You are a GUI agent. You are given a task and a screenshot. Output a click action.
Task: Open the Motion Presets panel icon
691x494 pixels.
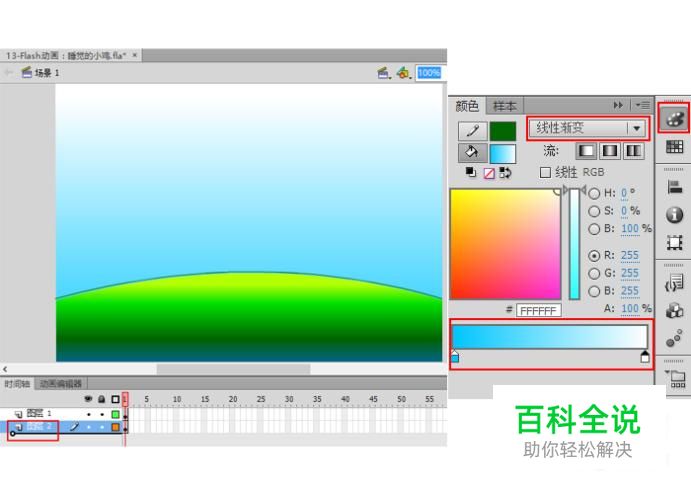tap(674, 338)
